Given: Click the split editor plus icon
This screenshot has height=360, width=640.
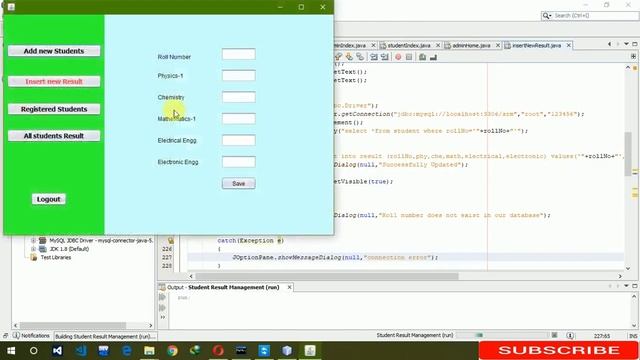Looking at the screenshot, I should (633, 57).
